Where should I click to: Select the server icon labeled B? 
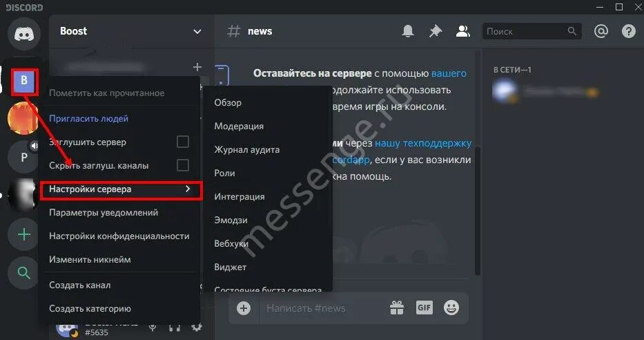24,82
